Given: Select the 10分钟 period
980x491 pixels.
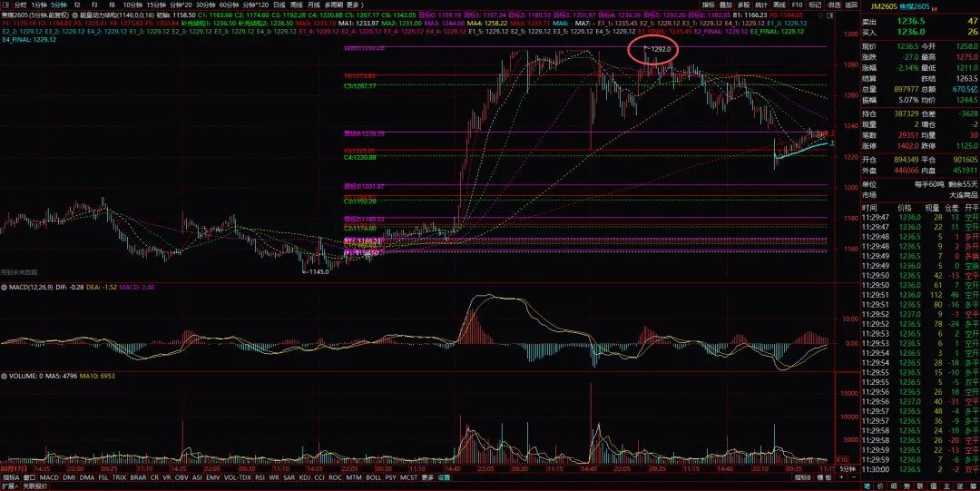Looking at the screenshot, I should pyautogui.click(x=132, y=5).
